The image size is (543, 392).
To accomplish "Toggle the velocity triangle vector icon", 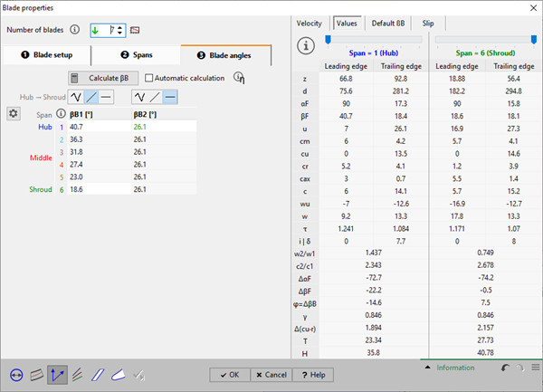I will point(57,375).
